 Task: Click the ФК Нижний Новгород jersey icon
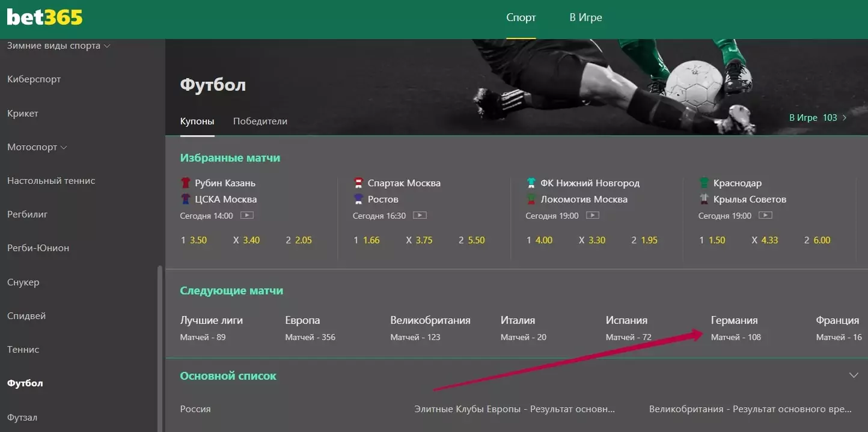pyautogui.click(x=531, y=183)
